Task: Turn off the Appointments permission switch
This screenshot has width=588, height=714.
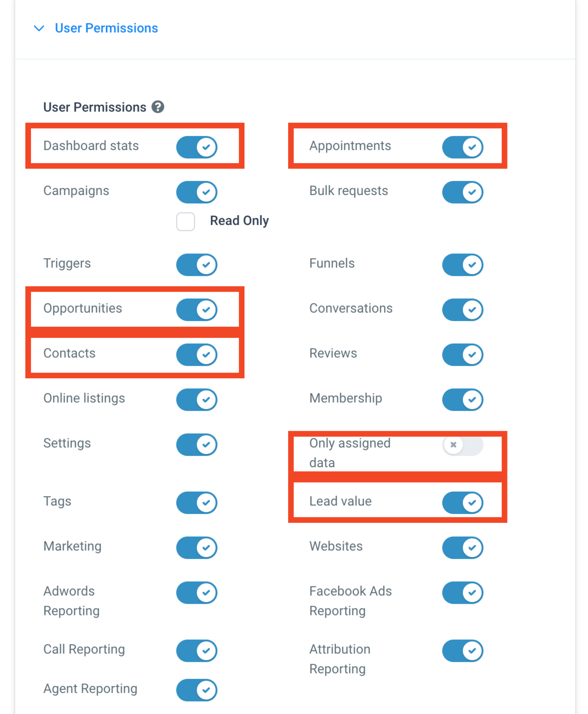Action: point(462,147)
